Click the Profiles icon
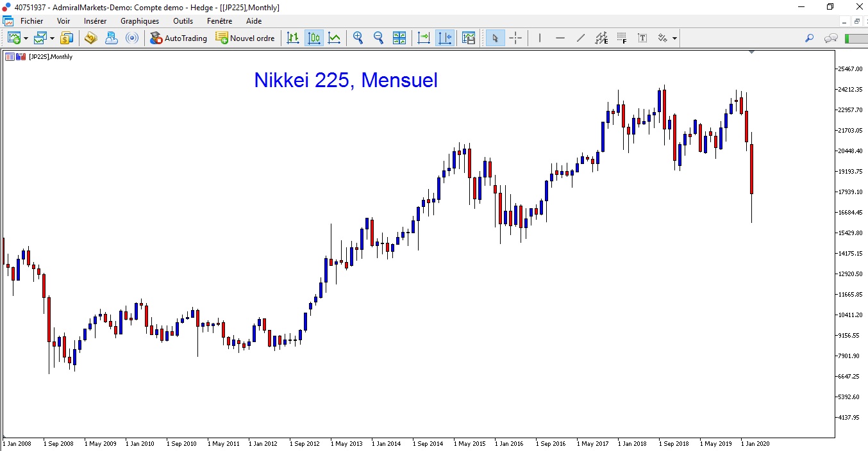This screenshot has height=451, width=868. pyautogui.click(x=41, y=38)
